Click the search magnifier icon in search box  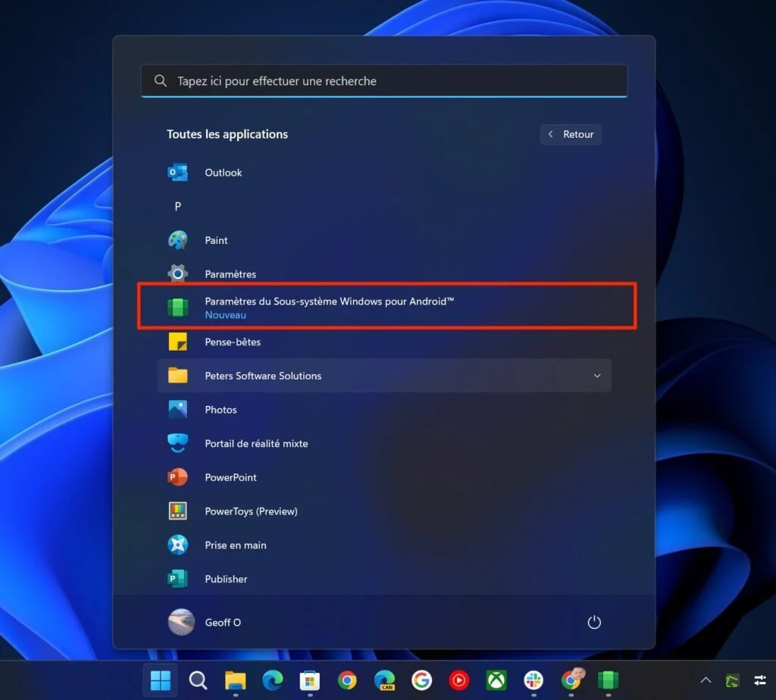pyautogui.click(x=161, y=80)
